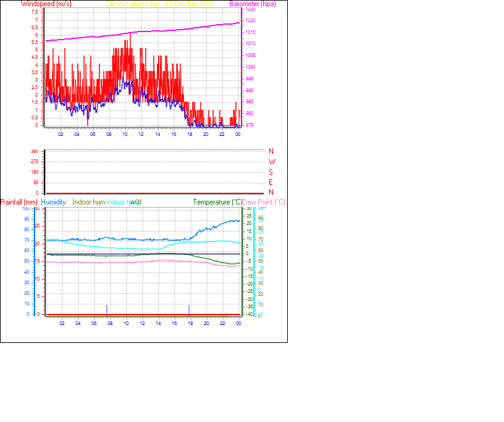Click the "22" hour label under windspeed chart

222,134
